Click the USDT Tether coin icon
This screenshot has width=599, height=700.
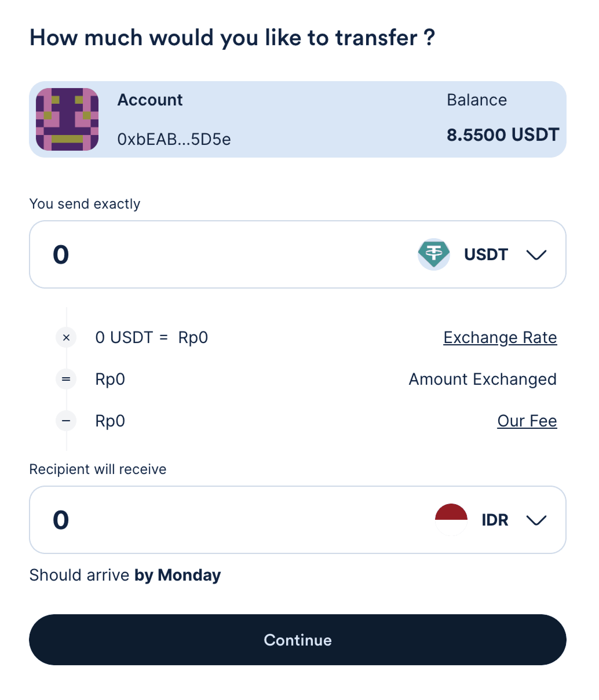(434, 254)
